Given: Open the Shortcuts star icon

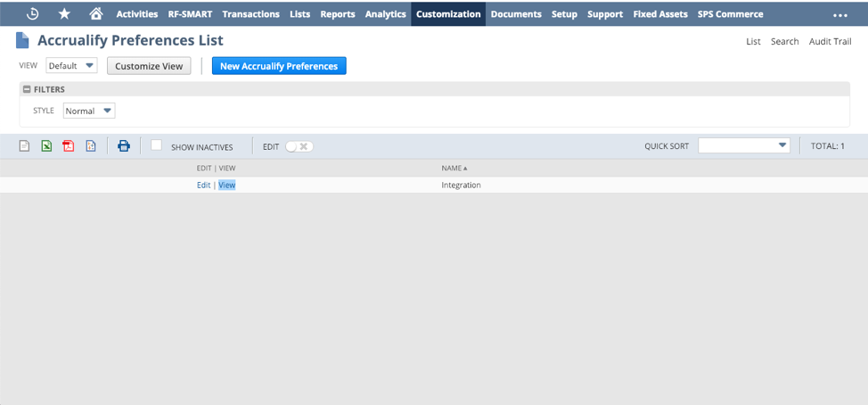Looking at the screenshot, I should click(x=64, y=14).
